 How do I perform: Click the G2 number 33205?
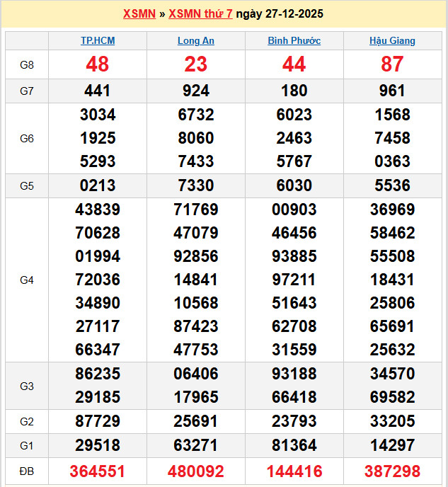(392, 422)
